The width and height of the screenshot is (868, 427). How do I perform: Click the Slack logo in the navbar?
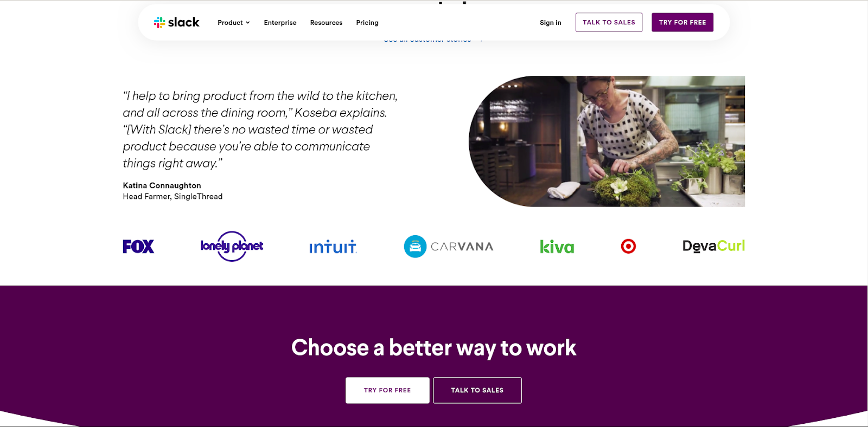click(x=176, y=22)
